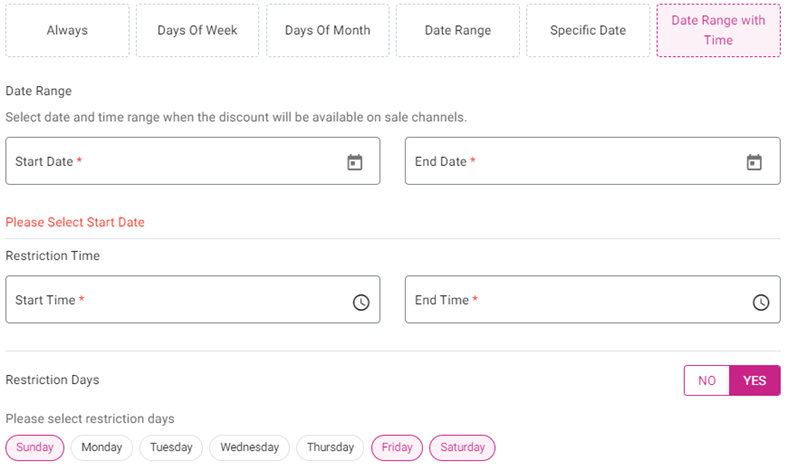Viewport: 788px width, 471px height.
Task: Choose the Specific Date tab
Action: click(x=588, y=31)
